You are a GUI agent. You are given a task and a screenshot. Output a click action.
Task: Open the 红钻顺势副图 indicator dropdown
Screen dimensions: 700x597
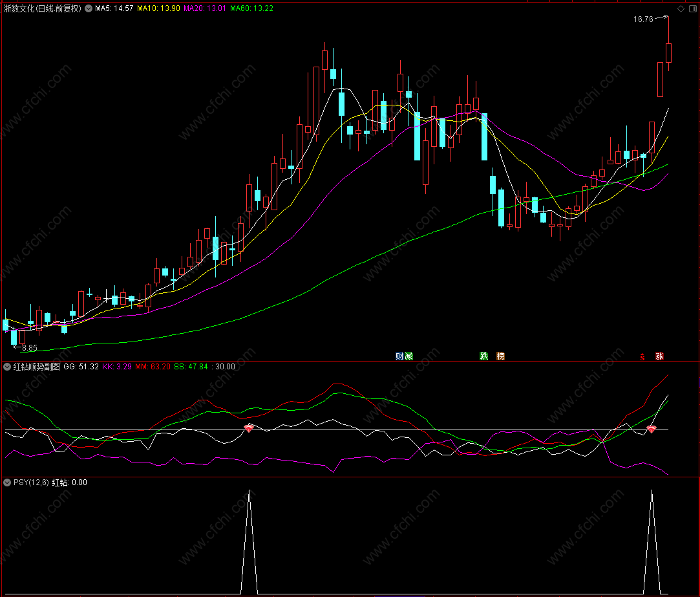coord(7,367)
